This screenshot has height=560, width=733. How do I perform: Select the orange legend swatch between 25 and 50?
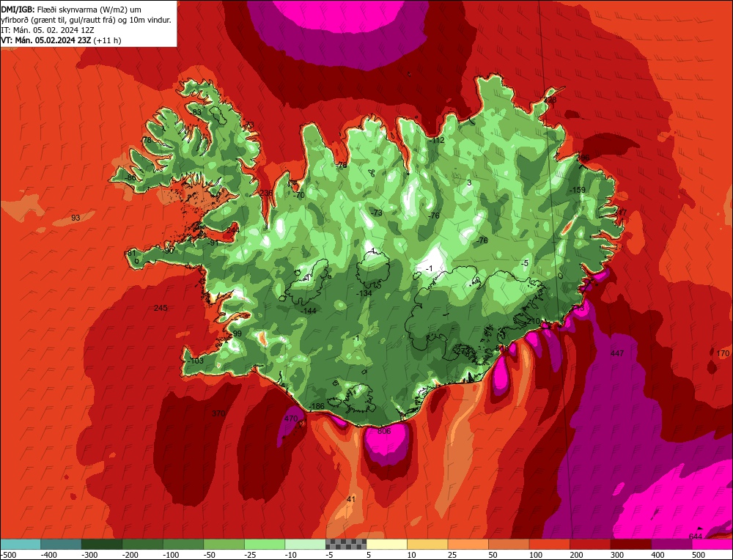click(x=468, y=544)
